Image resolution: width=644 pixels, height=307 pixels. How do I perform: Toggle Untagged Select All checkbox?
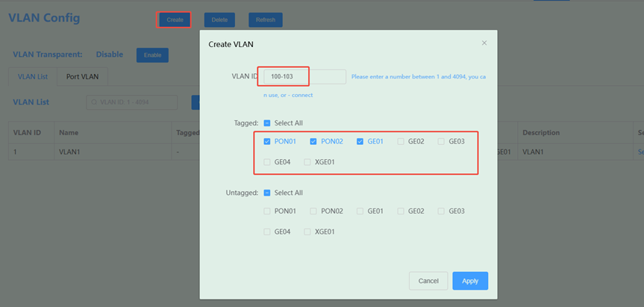tap(267, 193)
